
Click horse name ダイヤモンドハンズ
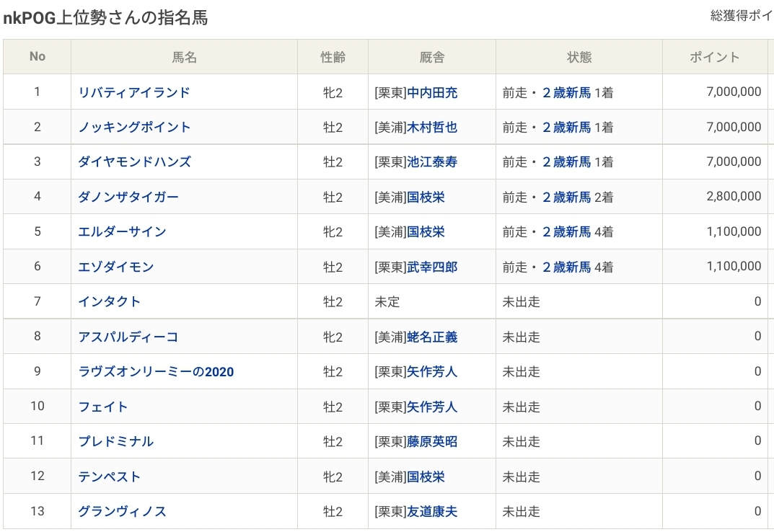tap(135, 161)
